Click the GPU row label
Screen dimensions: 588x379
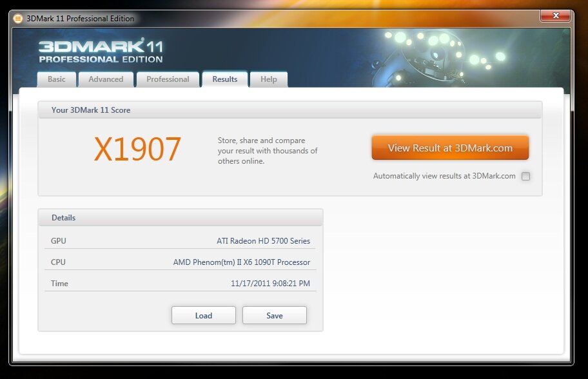click(59, 240)
